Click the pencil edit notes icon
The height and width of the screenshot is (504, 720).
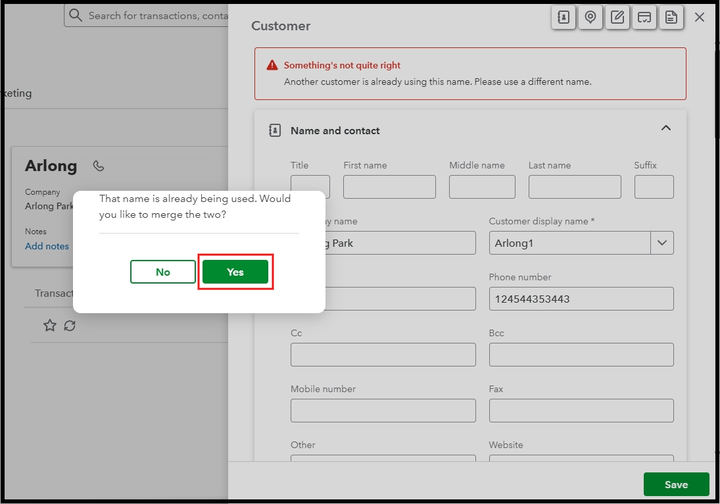pyautogui.click(x=618, y=18)
